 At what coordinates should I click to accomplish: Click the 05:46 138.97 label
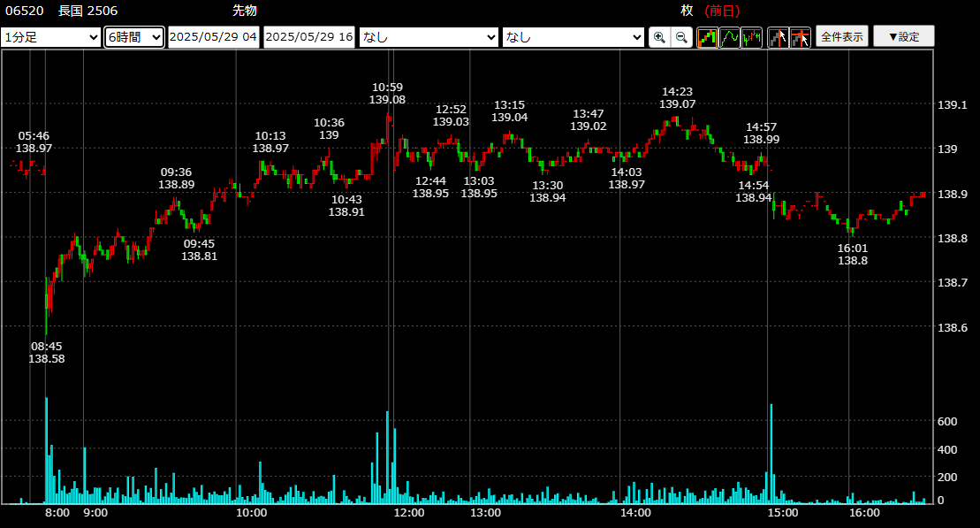(x=34, y=142)
